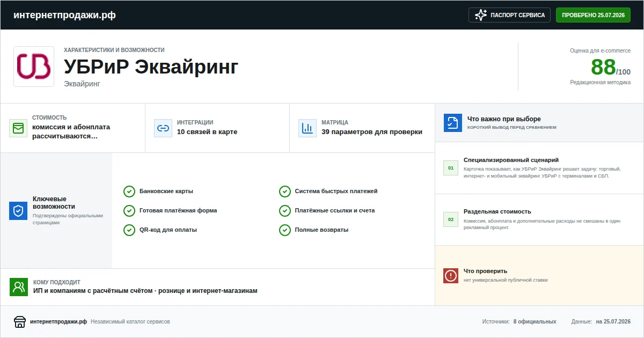
Task: Click the Ключевые возможности shield icon
Action: click(x=18, y=211)
